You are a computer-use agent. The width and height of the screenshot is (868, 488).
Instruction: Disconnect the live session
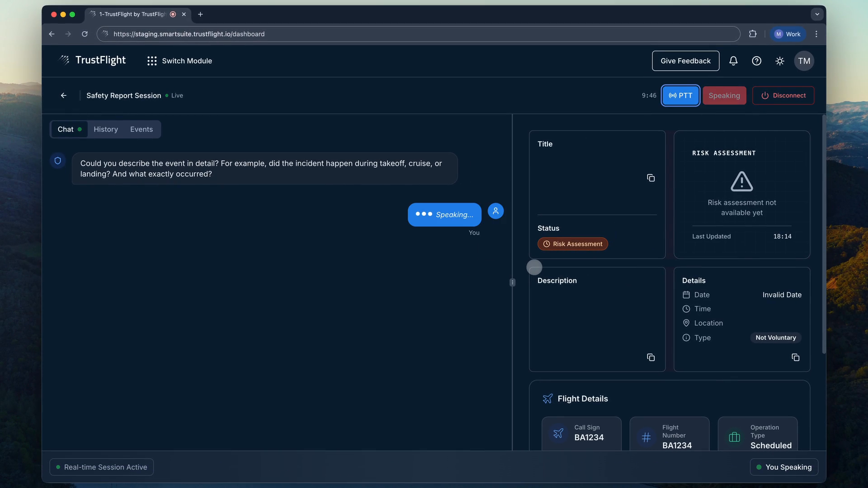tap(783, 95)
